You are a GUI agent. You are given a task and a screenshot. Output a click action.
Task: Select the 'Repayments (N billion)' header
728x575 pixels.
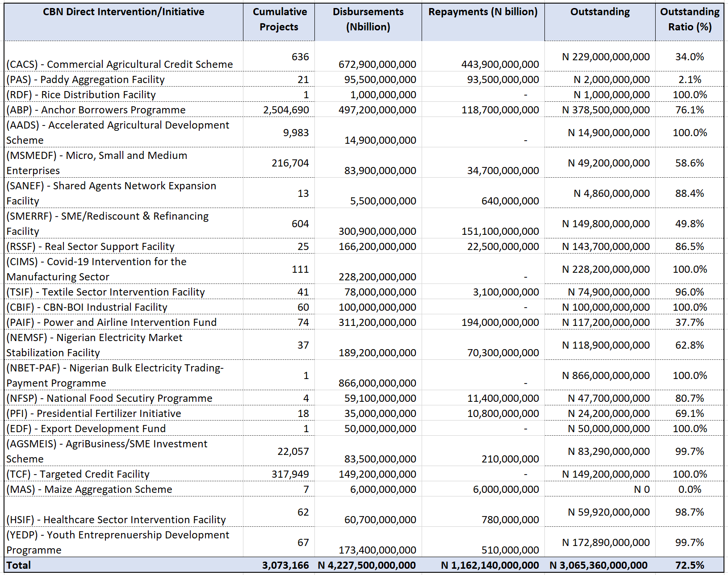pyautogui.click(x=483, y=12)
